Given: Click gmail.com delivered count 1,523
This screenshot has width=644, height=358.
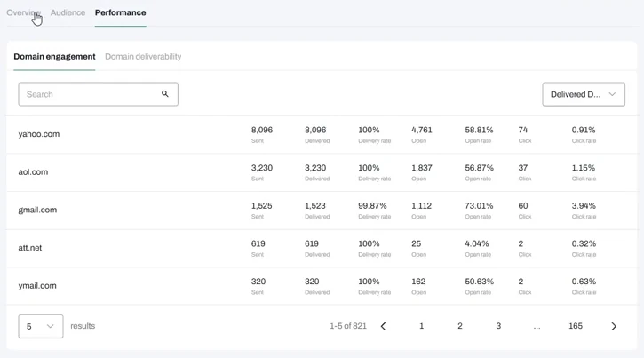Looking at the screenshot, I should pyautogui.click(x=315, y=206).
